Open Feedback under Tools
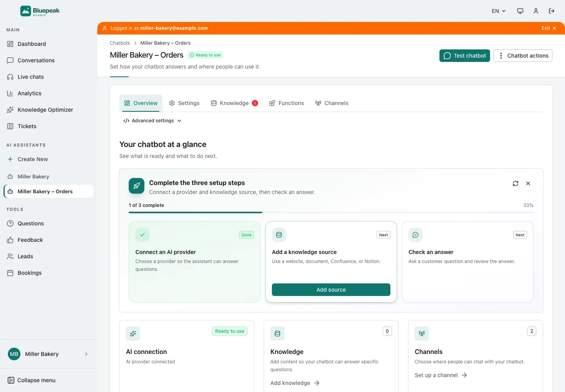 click(49, 240)
